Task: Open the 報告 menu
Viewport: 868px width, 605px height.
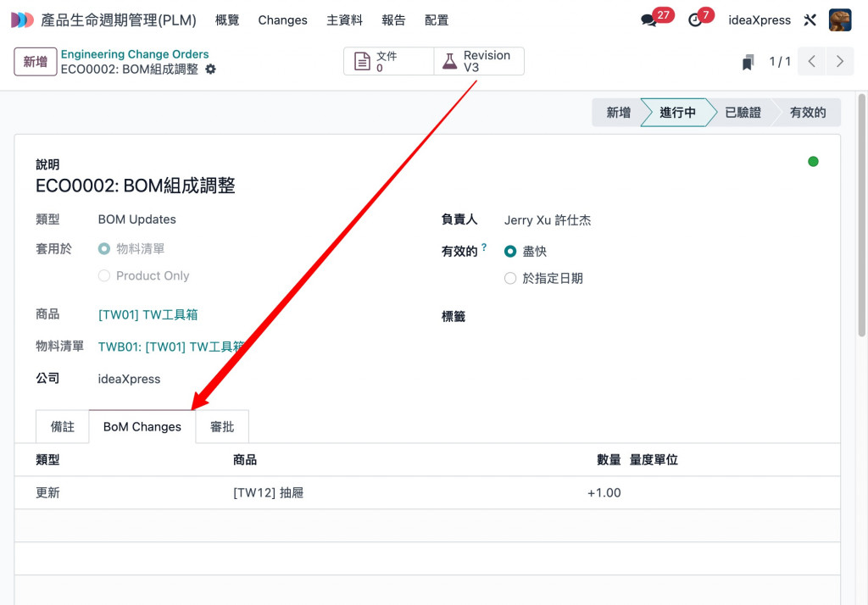Action: pos(393,20)
